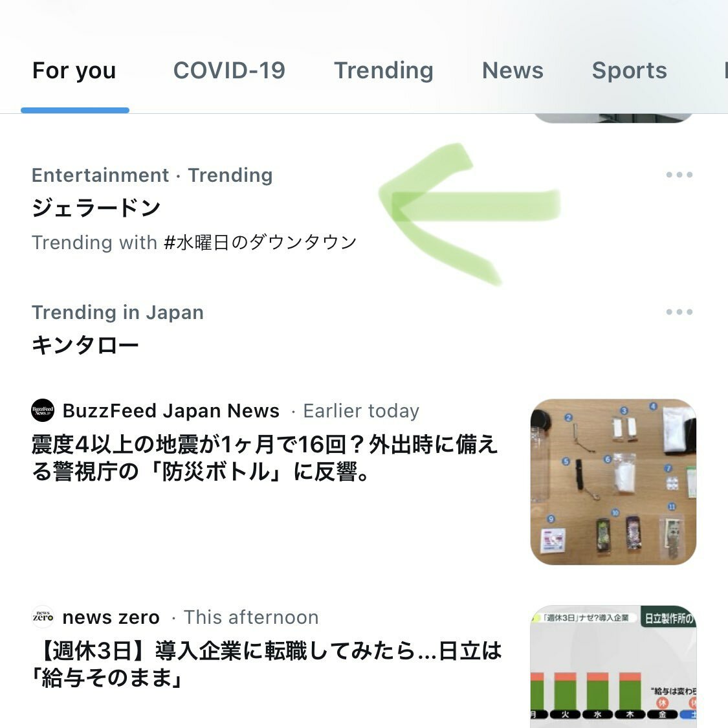
Task: Click the BuzzFeed Japan News avatar icon
Action: 43,410
